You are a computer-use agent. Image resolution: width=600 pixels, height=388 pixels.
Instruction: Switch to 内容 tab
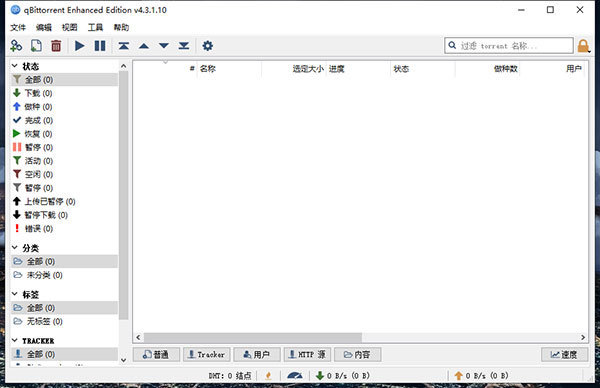click(x=357, y=355)
